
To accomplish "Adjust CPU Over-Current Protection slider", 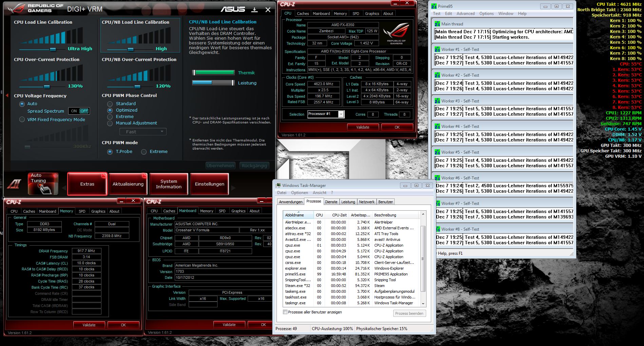I will pos(47,86).
